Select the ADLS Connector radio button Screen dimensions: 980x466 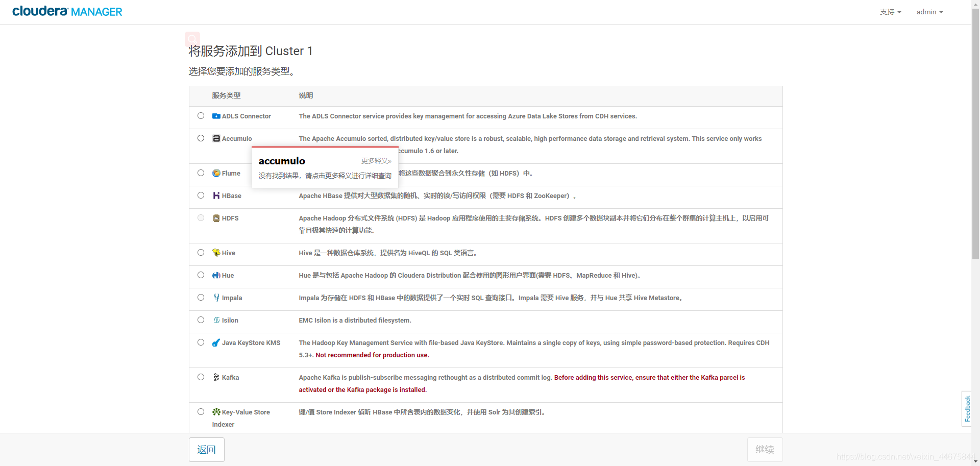[x=201, y=116]
